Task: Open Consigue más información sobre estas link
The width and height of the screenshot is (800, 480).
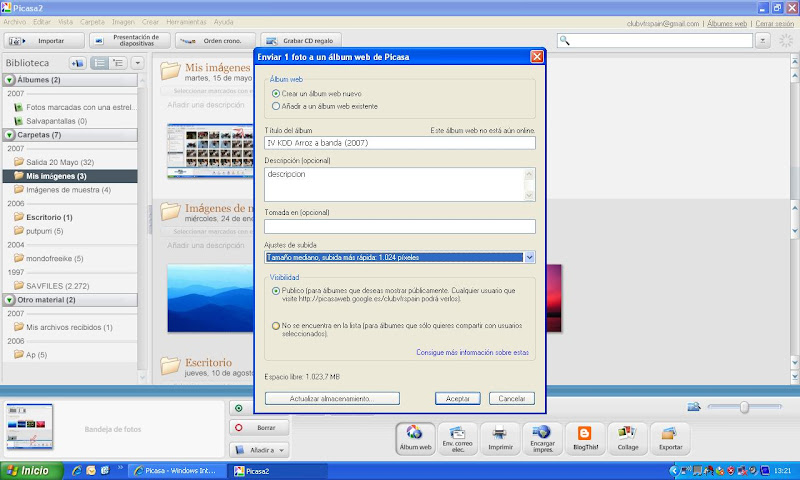Action: coord(472,352)
